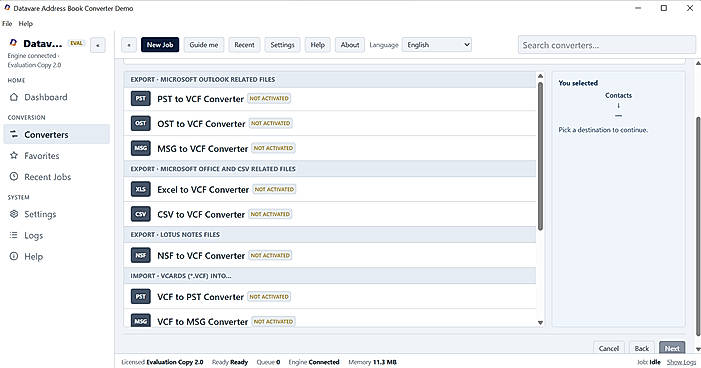Screen dimensions: 701x368
Task: Click the OST icon beside OST to VCF Converter
Action: (x=140, y=123)
